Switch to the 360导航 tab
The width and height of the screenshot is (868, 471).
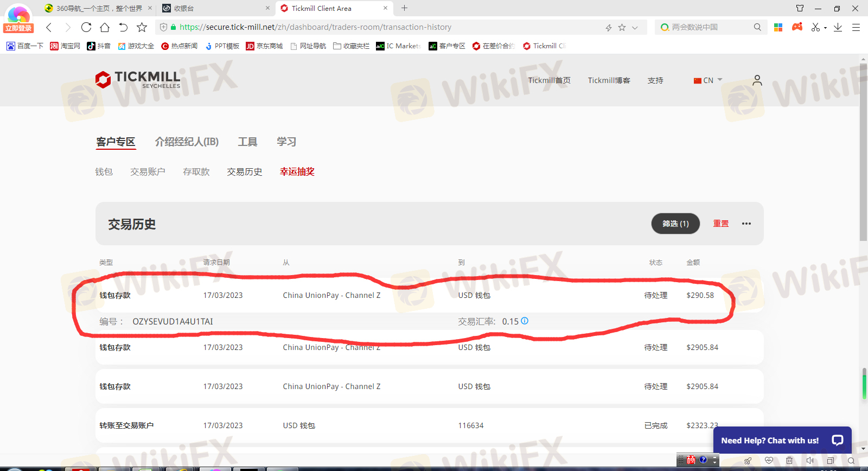click(x=99, y=8)
